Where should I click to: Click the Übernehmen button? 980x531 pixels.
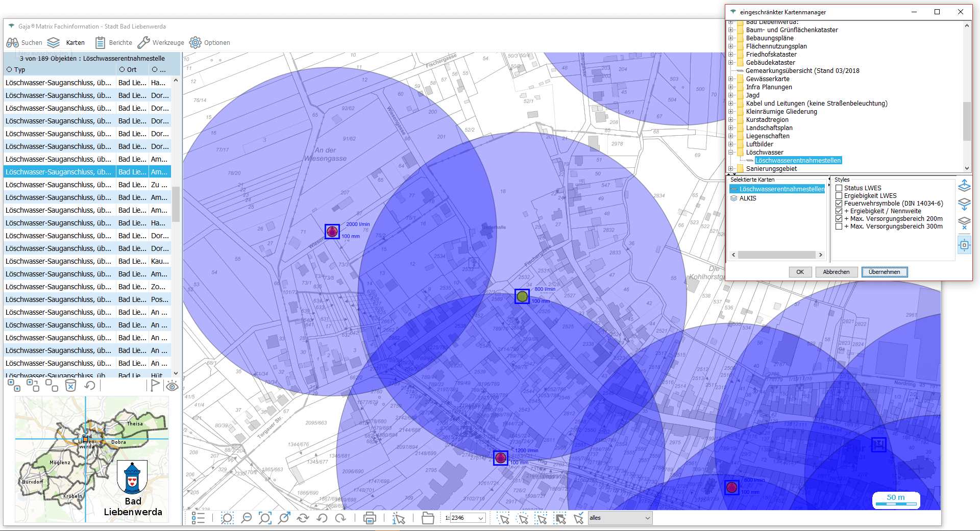[884, 272]
